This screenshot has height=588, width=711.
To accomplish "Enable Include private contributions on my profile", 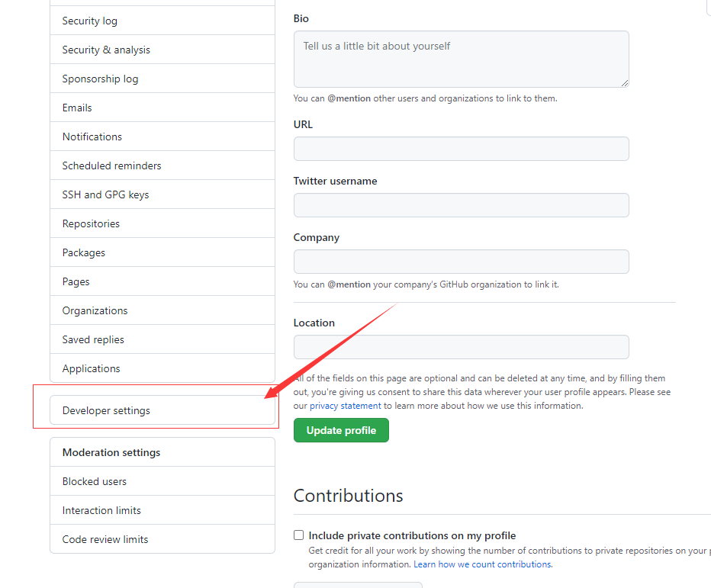I will (299, 535).
